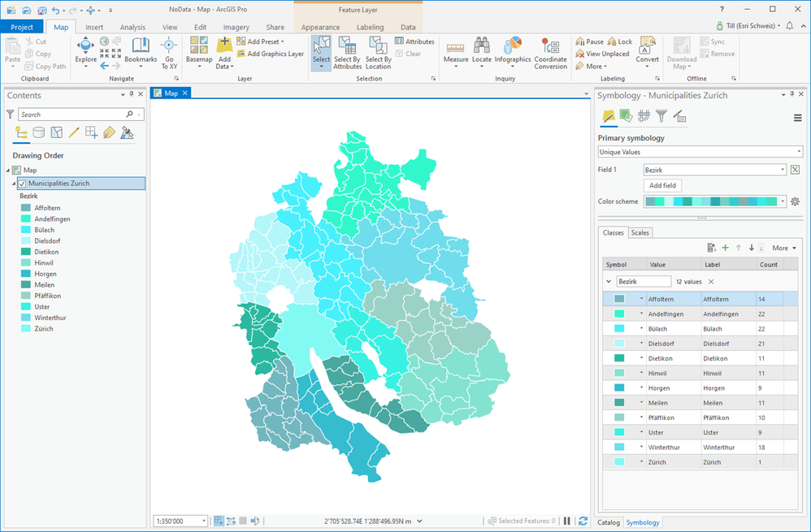Switch Contents to List By Snapping
This screenshot has width=811, height=532.
pyautogui.click(x=92, y=133)
